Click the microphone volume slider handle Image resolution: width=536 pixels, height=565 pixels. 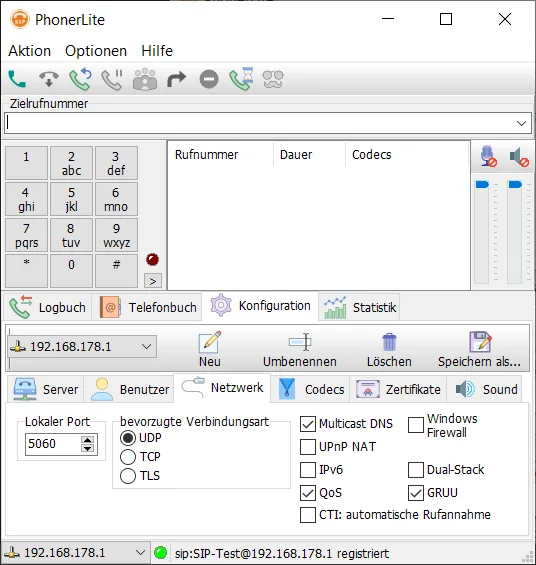482,185
